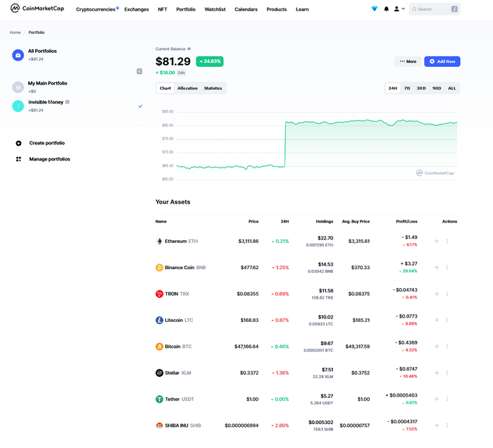Click the Litecoin coin icon
The width and height of the screenshot is (493, 448).
click(x=159, y=320)
